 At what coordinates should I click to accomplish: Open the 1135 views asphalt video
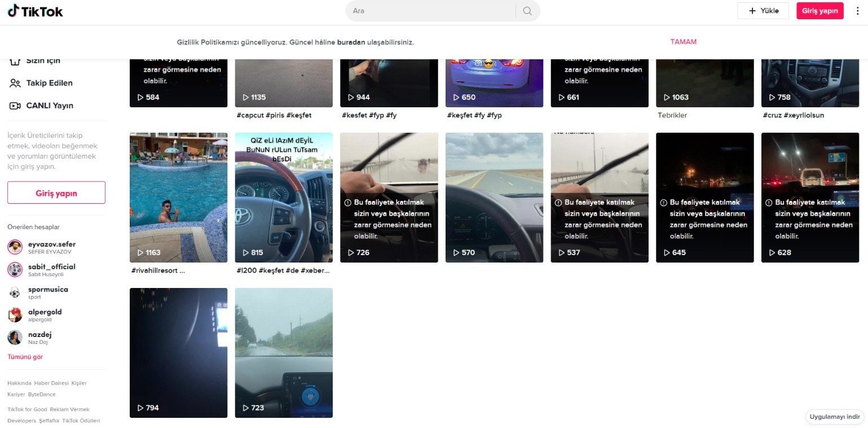(284, 82)
